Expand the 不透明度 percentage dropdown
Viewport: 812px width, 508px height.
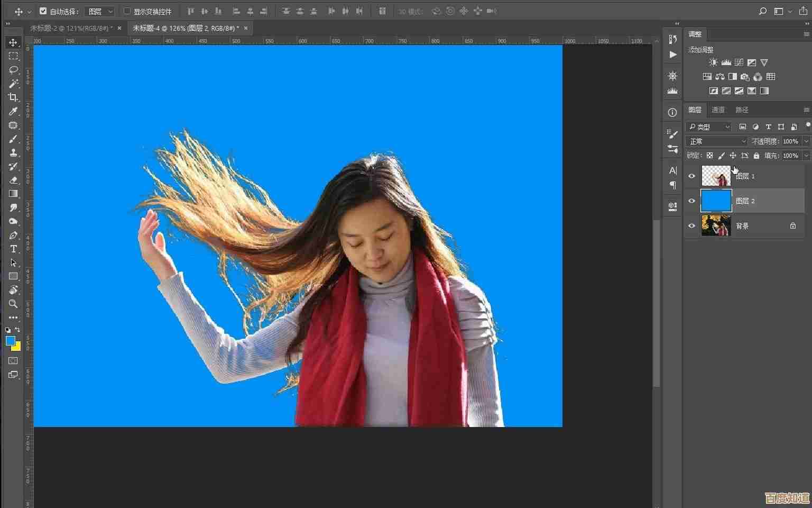coord(806,141)
